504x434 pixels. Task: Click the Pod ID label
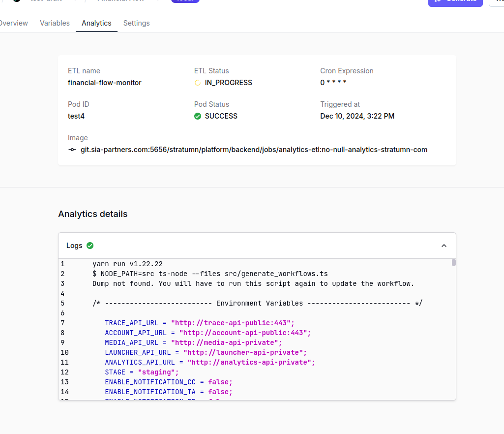79,104
